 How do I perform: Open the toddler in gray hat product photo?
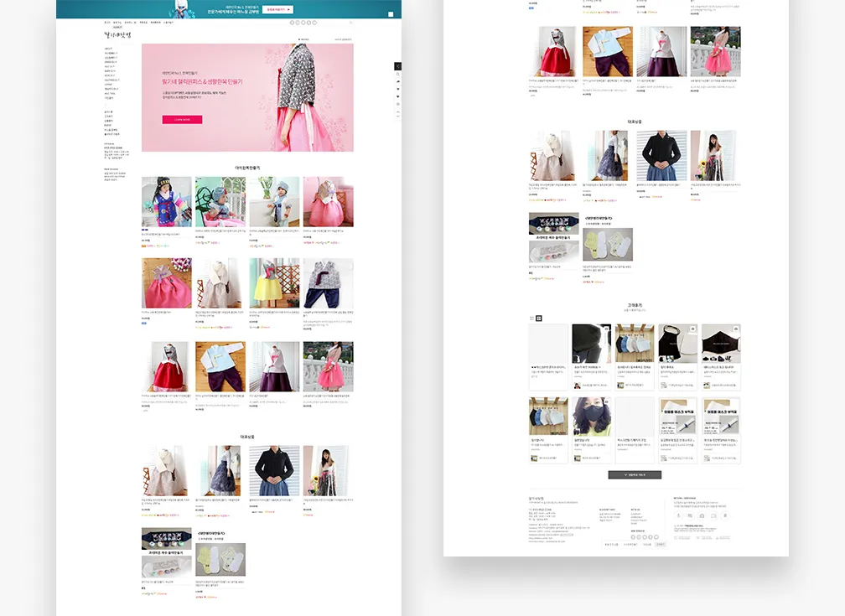point(274,201)
